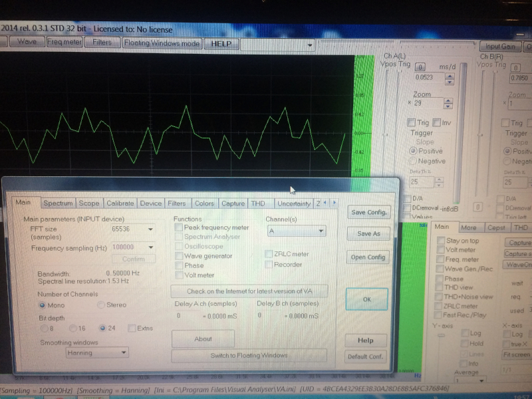Select the Stereo channel radio button
This screenshot has width=532, height=399.
(101, 305)
